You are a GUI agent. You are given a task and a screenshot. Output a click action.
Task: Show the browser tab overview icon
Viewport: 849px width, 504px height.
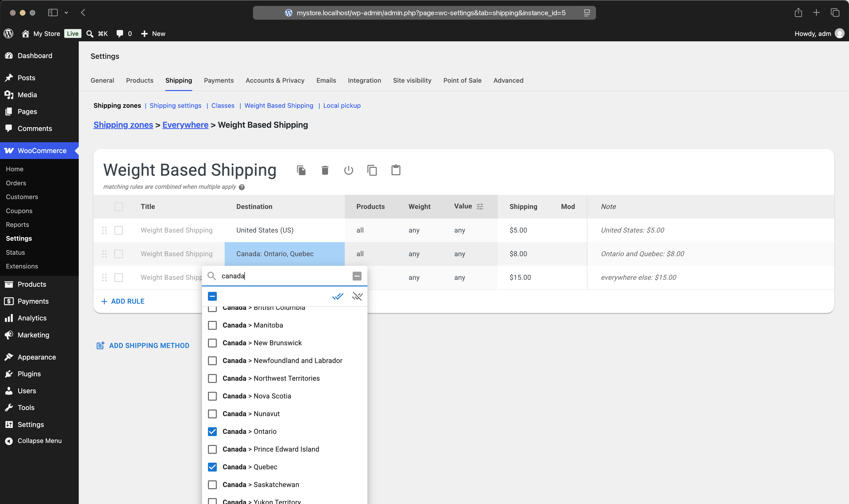click(835, 13)
